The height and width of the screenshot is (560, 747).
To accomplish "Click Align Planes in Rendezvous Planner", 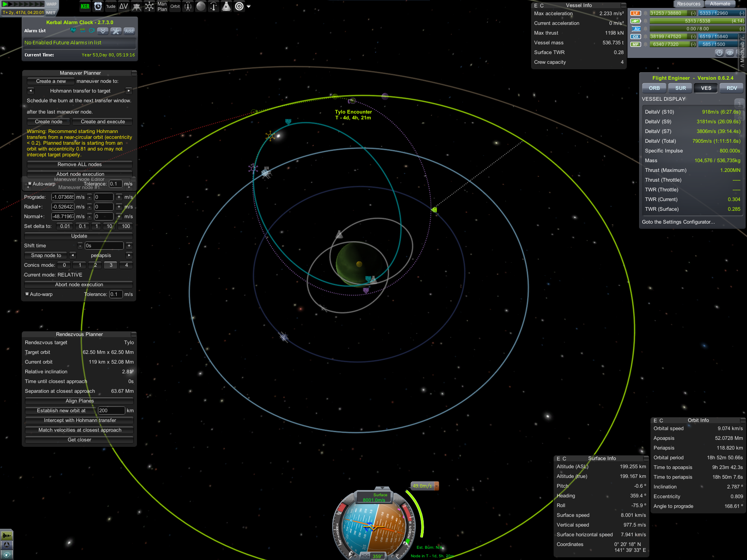I will click(80, 401).
